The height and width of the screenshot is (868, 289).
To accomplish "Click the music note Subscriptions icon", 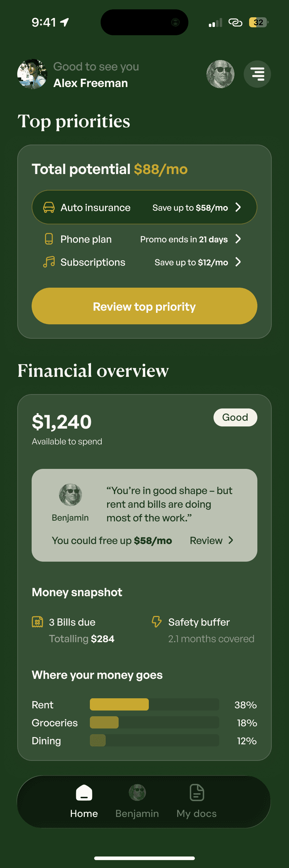I will (49, 262).
